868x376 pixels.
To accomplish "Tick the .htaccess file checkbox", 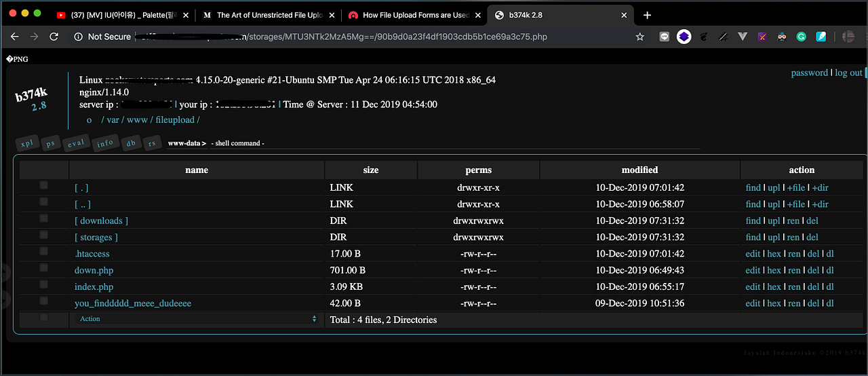I will coord(44,251).
